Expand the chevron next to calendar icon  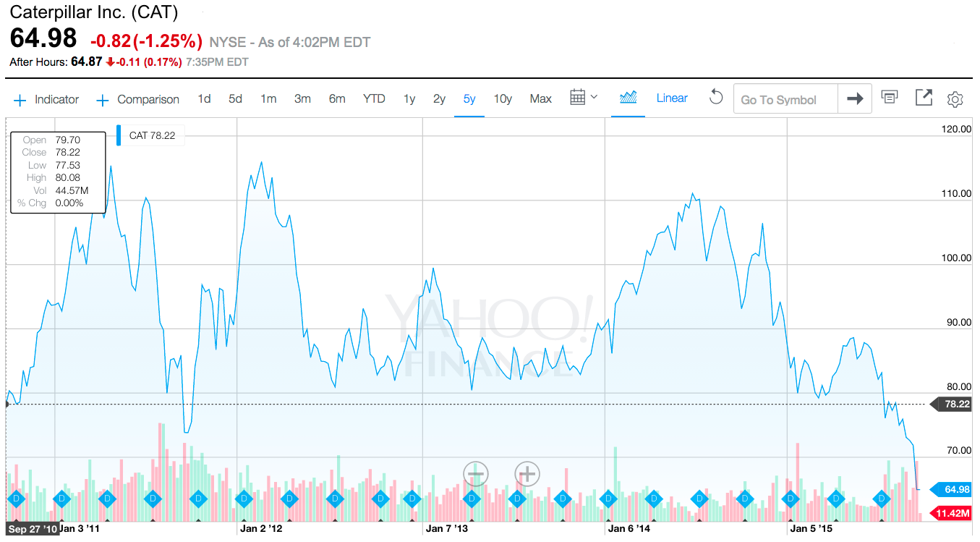click(x=595, y=97)
